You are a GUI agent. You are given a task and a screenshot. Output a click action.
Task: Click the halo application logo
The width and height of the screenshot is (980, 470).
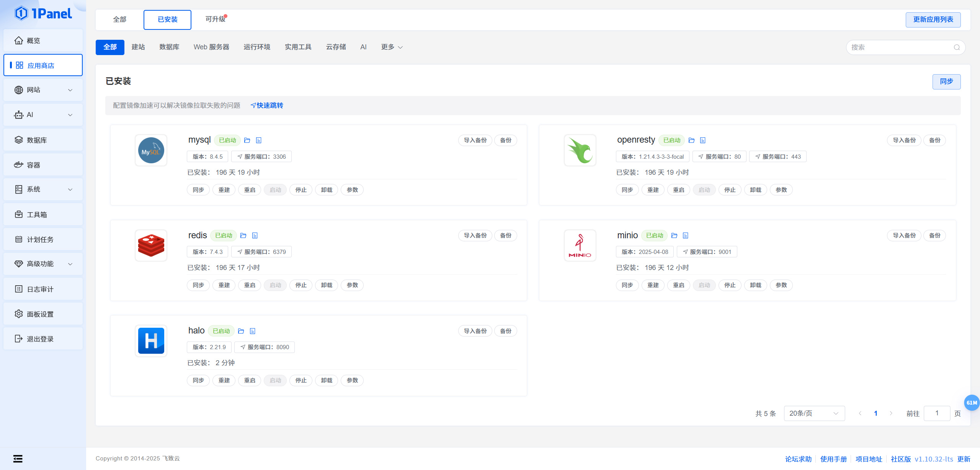tap(151, 341)
